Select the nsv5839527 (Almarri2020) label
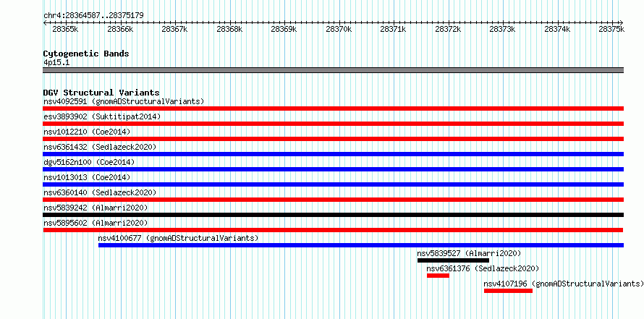The image size is (644, 319). point(469,253)
